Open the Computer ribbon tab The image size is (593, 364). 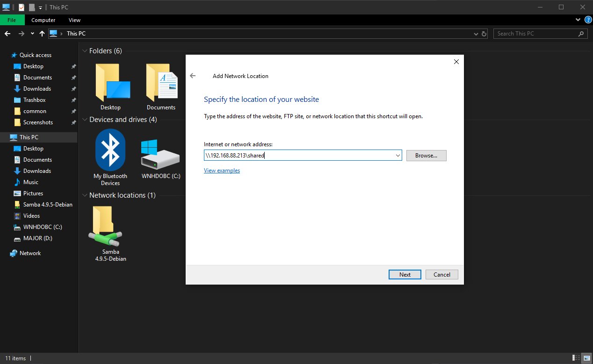coord(43,20)
